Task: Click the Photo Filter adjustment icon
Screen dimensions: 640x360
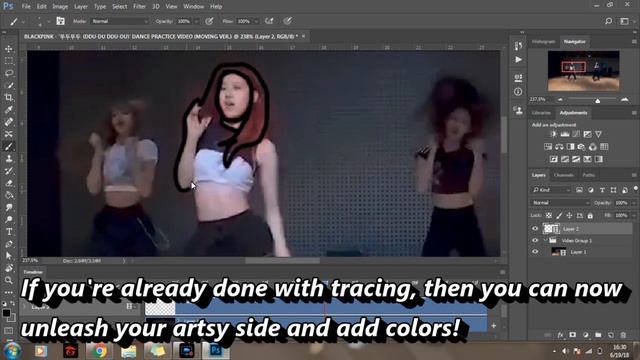Action: click(582, 147)
